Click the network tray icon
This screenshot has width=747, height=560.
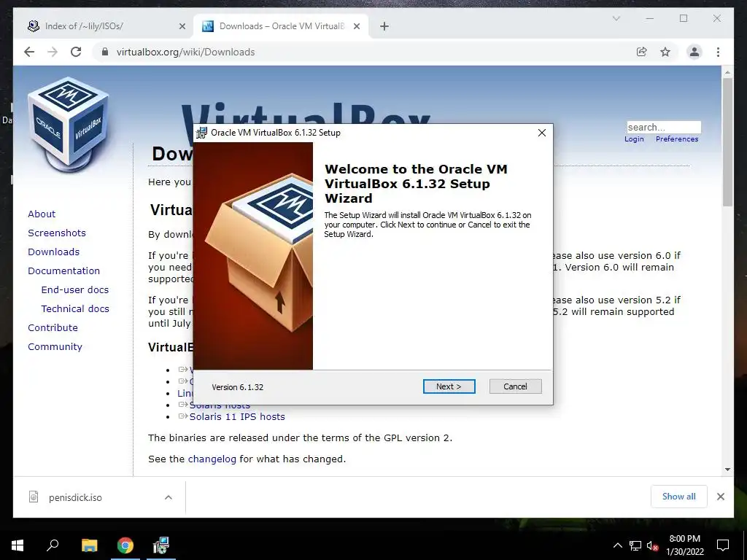tap(635, 545)
